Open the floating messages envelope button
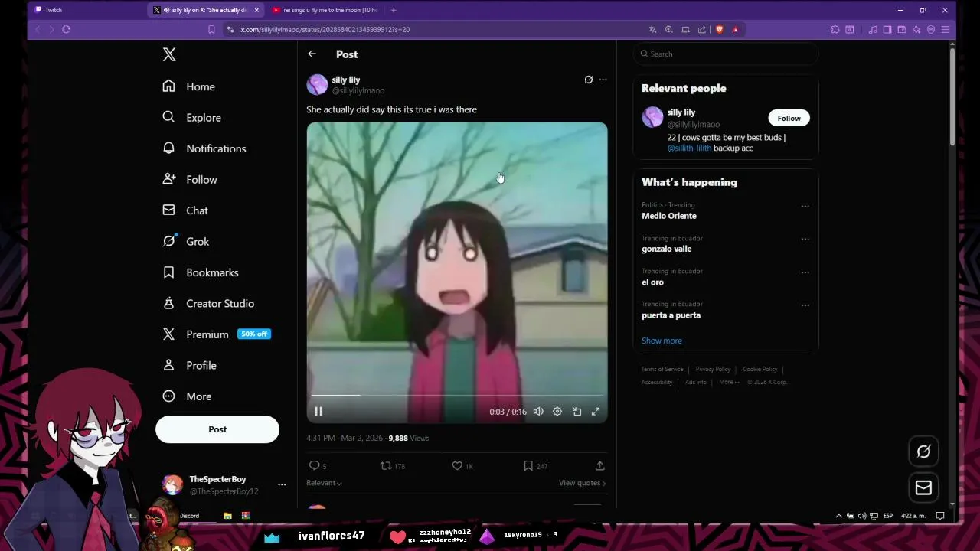Image resolution: width=980 pixels, height=551 pixels. tap(923, 487)
